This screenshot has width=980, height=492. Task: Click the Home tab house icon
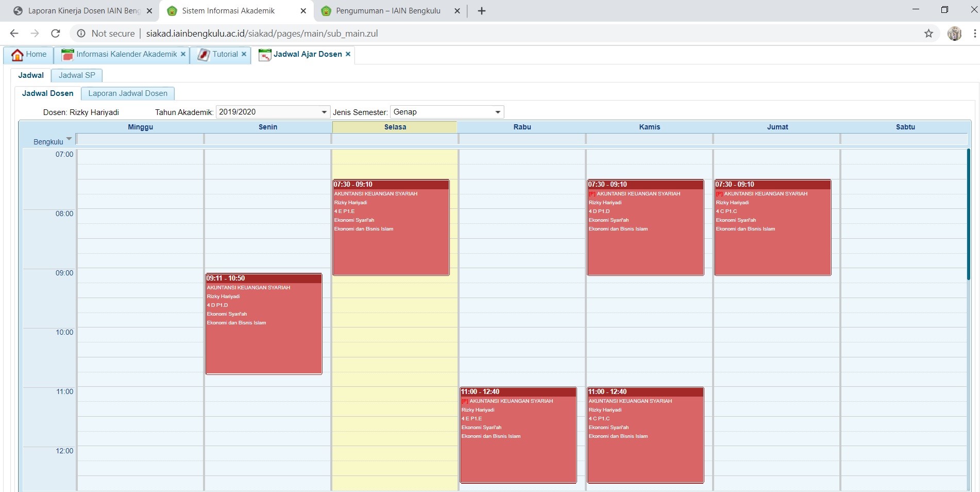coord(17,55)
